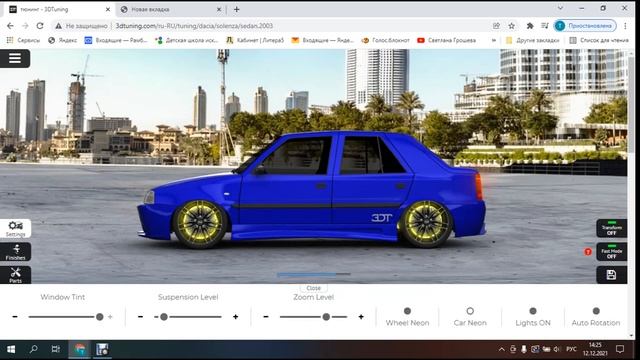Open the Детская школа иск... bookmark
This screenshot has width=640, height=360.
tap(187, 40)
